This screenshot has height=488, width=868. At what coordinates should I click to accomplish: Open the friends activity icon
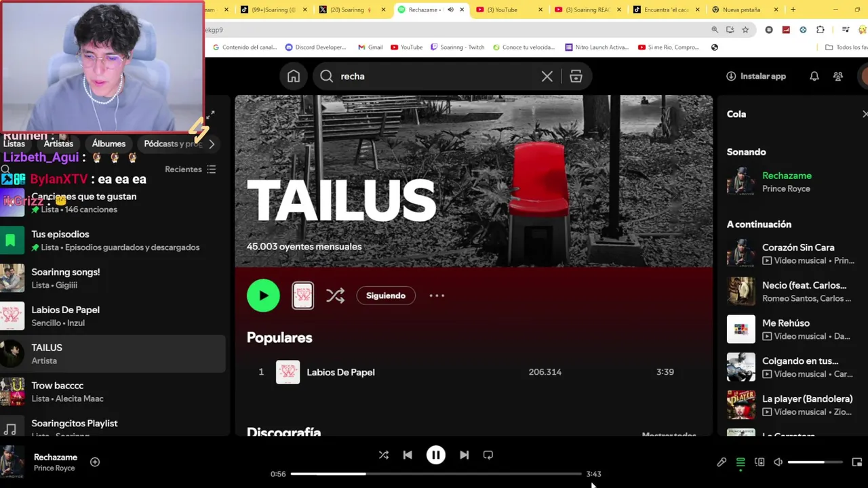tap(838, 77)
